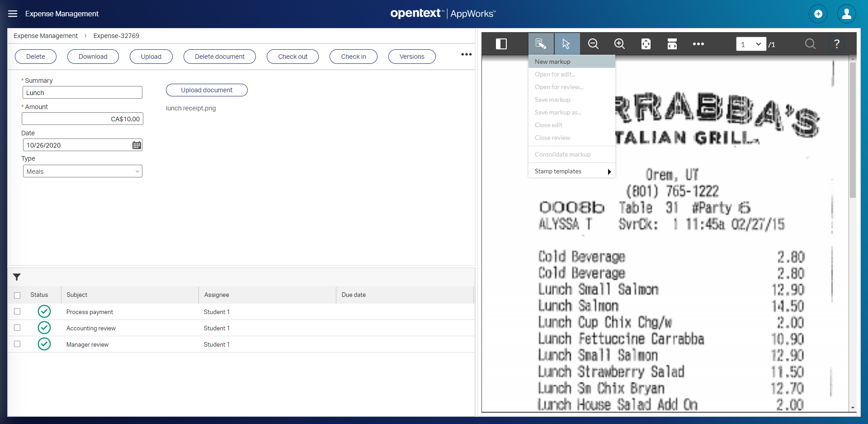Click the scroll down arrow in viewer
The height and width of the screenshot is (424, 868).
[x=853, y=408]
